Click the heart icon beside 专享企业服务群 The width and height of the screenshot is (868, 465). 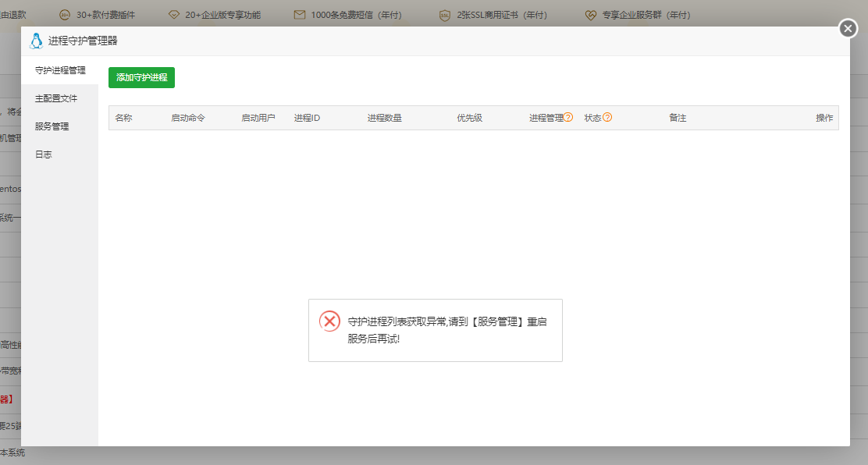click(591, 15)
